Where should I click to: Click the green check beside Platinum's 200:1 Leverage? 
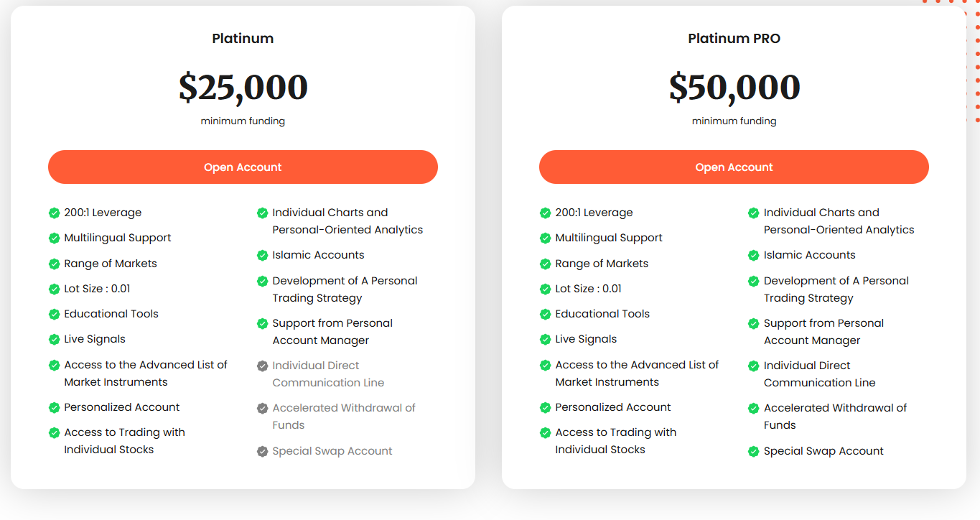55,213
